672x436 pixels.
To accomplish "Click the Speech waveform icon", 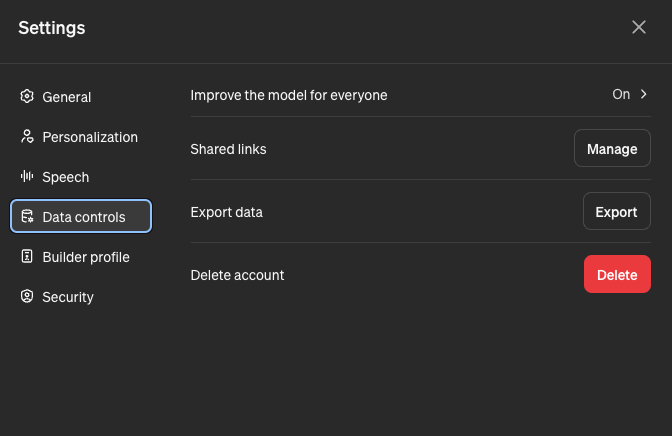I will click(x=27, y=177).
